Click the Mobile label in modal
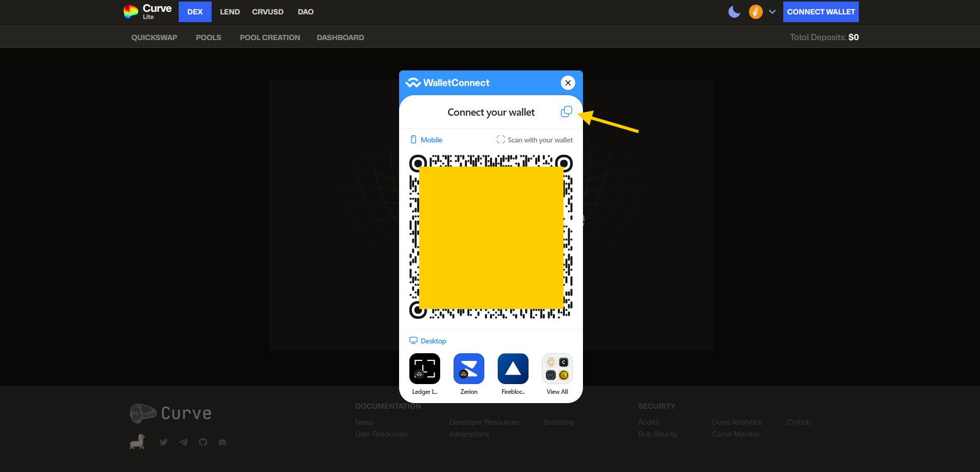The width and height of the screenshot is (980, 472). [x=431, y=140]
